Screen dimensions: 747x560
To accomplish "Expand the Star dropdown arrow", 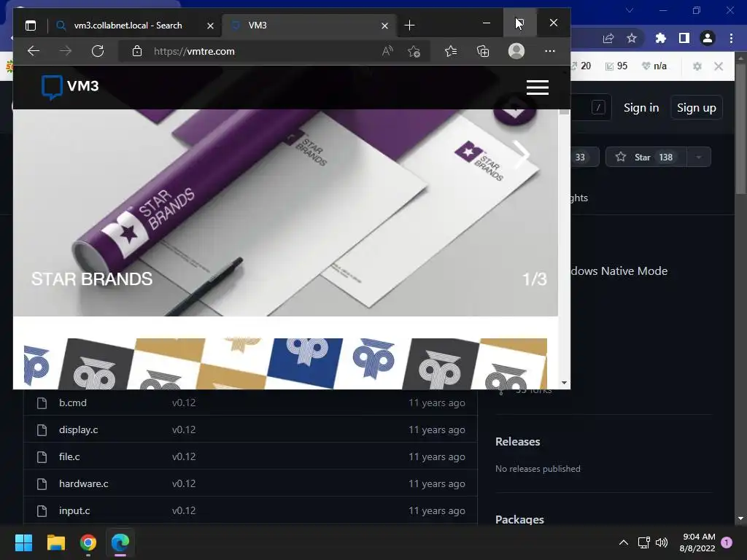I will [699, 157].
